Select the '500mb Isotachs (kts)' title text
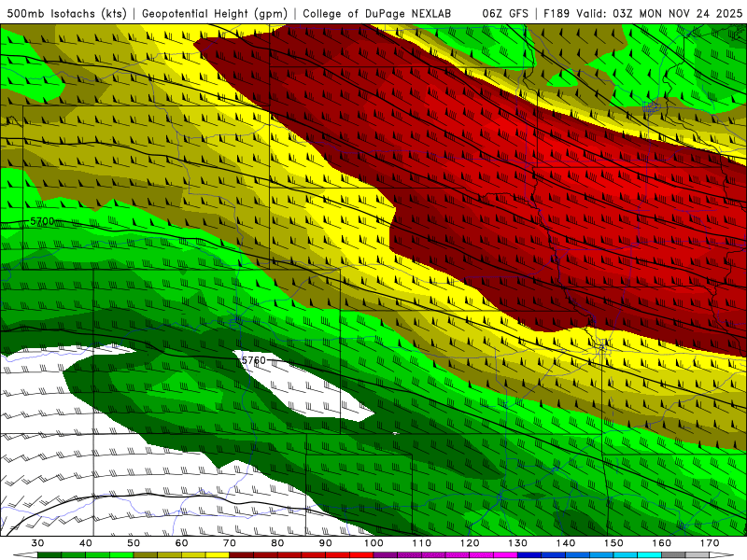Screen dimensions: 747x560 coord(67,13)
